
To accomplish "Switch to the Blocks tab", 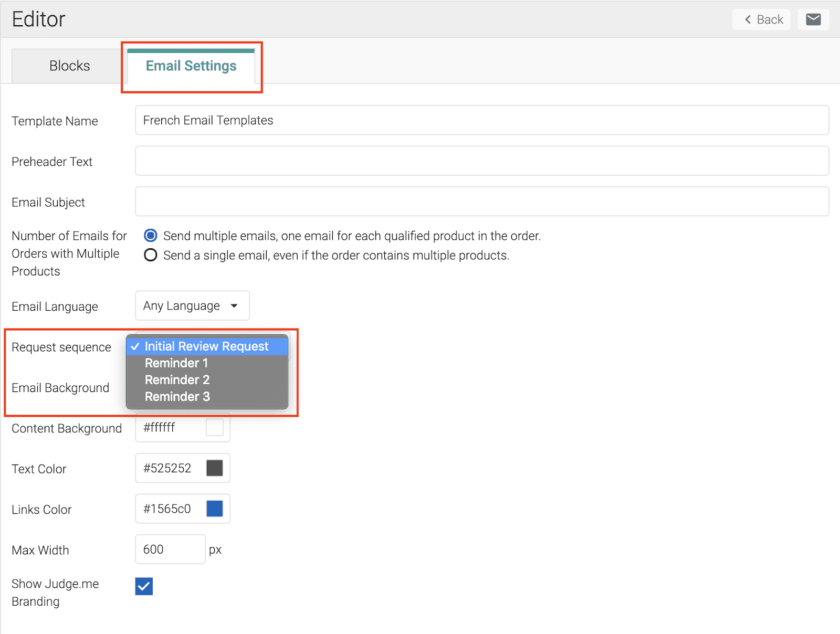I will (69, 66).
